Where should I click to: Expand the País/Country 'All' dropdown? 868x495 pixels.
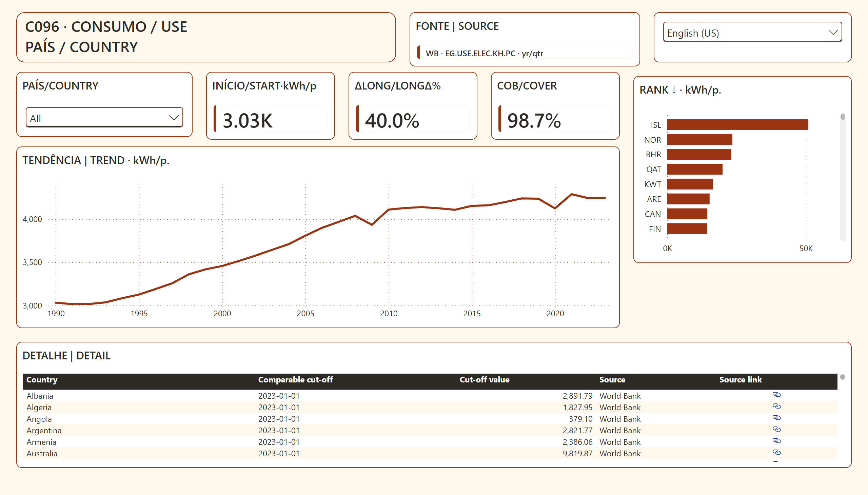tap(104, 118)
